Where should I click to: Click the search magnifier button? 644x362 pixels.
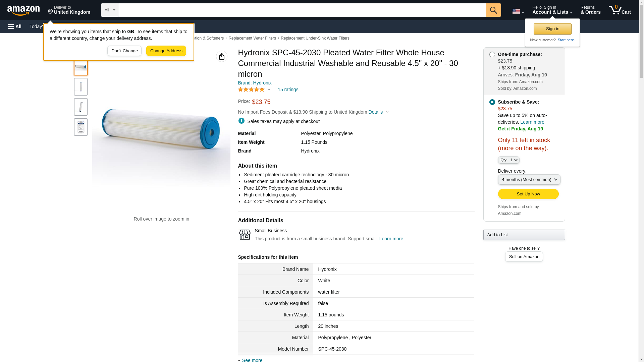point(493,10)
